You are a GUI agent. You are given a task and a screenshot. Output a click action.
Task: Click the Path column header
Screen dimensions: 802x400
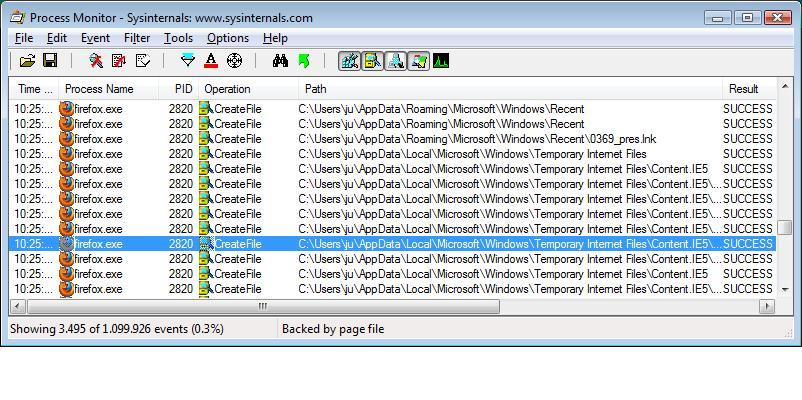[510, 89]
